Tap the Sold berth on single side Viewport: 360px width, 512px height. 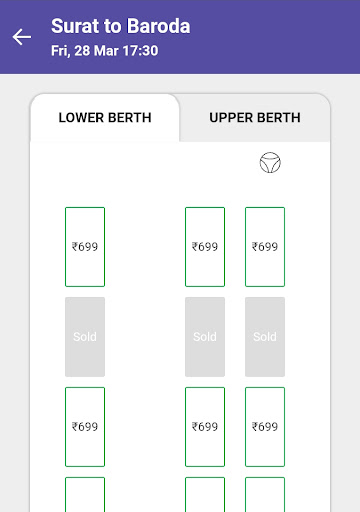(x=85, y=337)
